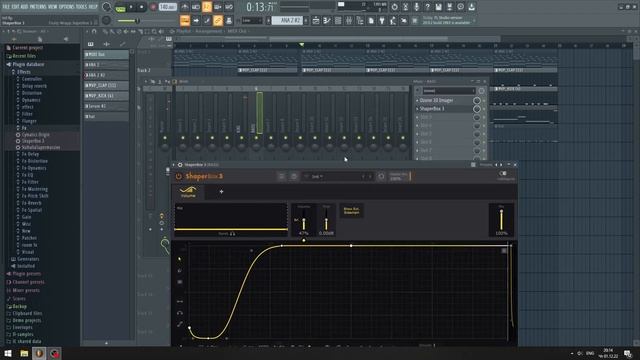This screenshot has width=640, height=360.
Task: Toggle the metronome button
Action: click(185, 7)
